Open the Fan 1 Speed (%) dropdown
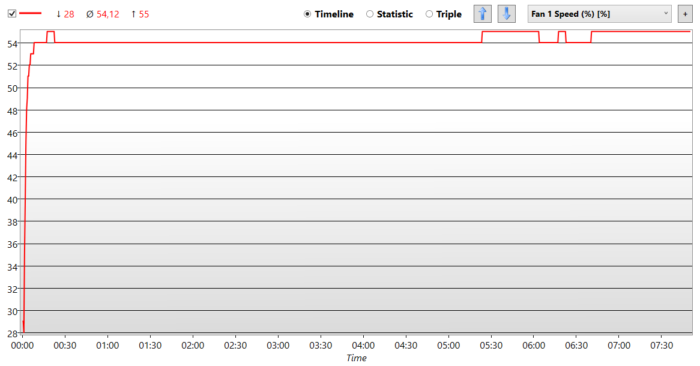 click(x=600, y=14)
